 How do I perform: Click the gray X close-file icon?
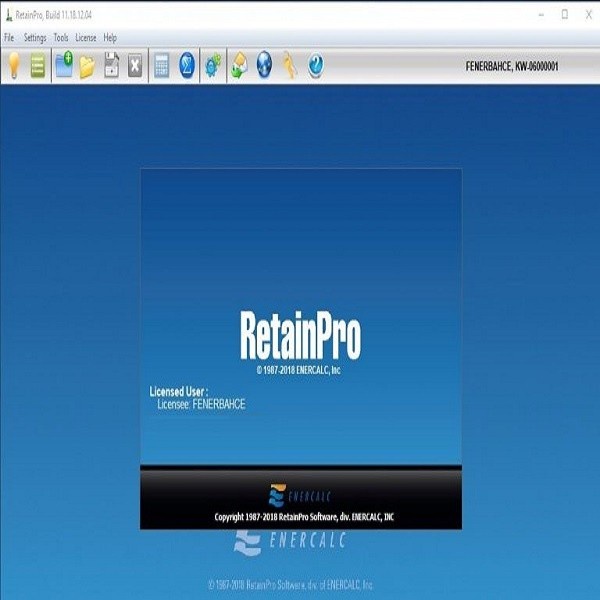pos(135,66)
